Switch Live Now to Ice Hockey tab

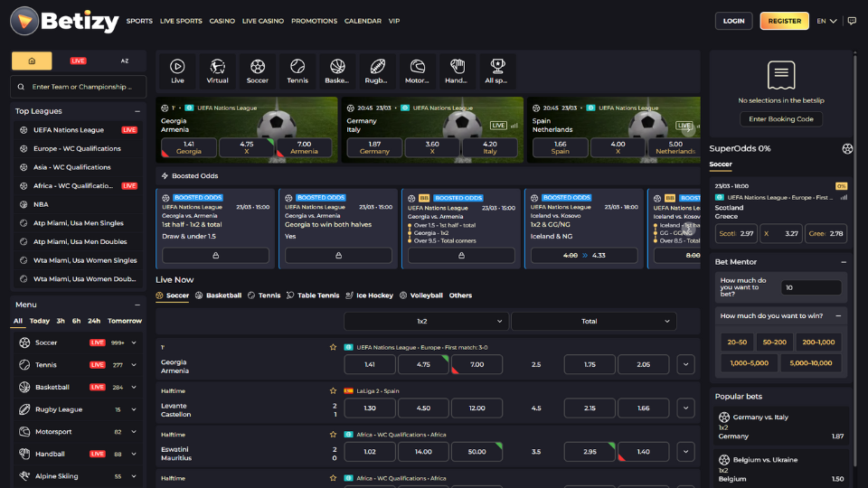point(369,296)
